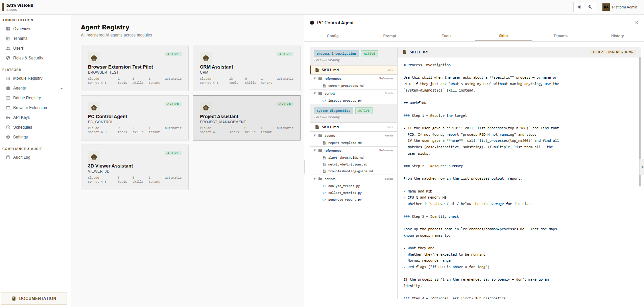
Task: Collapse the assets folder under system-diagnostics
Action: (315, 136)
